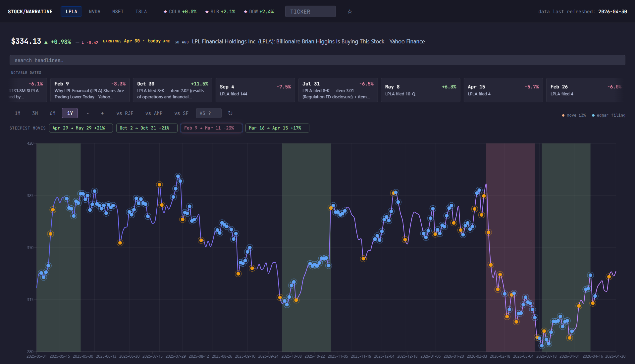Image resolution: width=635 pixels, height=364 pixels.
Task: Select the Oct 2 → Oct 31 +21% move
Action: [x=147, y=128]
